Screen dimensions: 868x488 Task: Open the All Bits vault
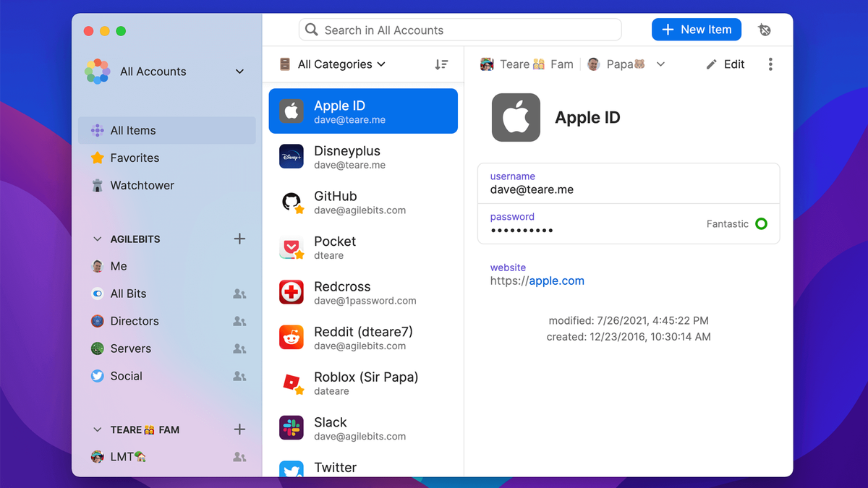pyautogui.click(x=166, y=294)
